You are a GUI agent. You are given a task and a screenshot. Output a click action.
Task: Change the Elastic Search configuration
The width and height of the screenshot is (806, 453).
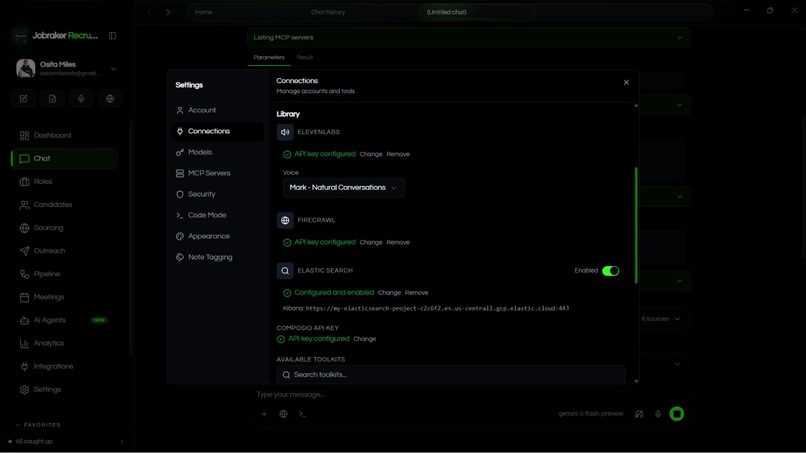pos(389,293)
